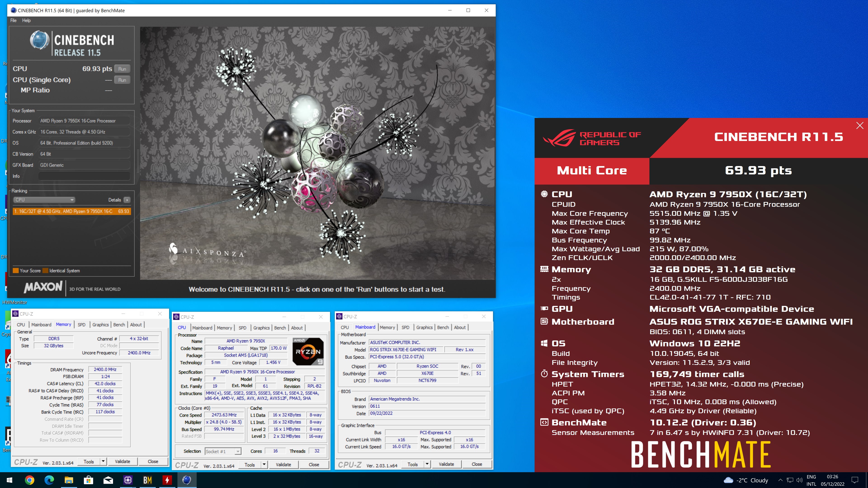The image size is (868, 488).
Task: Open the Cinebench File menu
Action: tap(13, 20)
